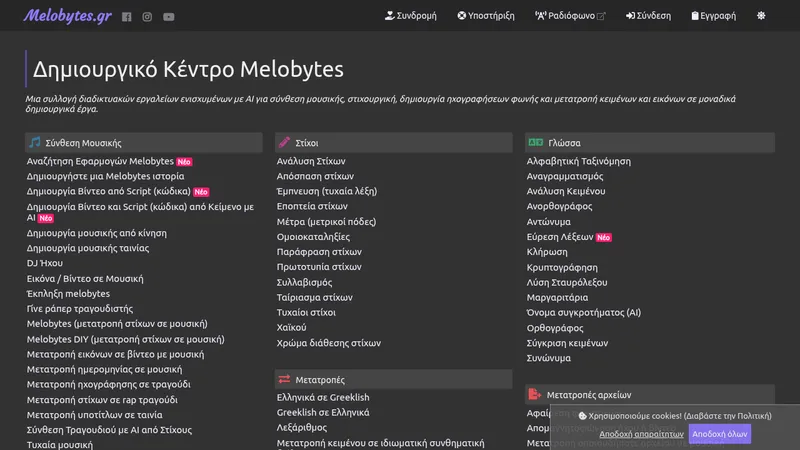
Task: Select the Σύνθεση Μουσικής section header
Action: (144, 143)
